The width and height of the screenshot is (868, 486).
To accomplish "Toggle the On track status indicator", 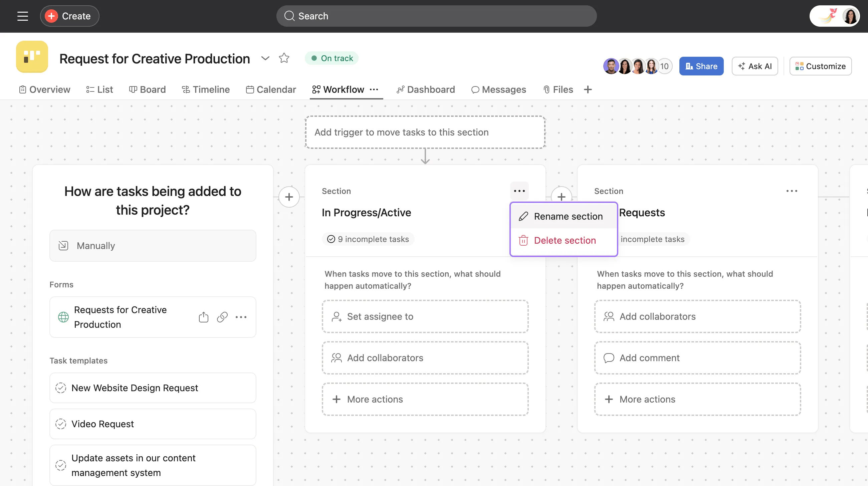I will click(x=332, y=58).
